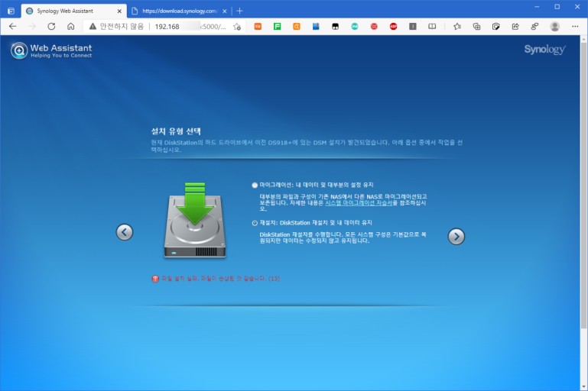Image resolution: width=588 pixels, height=391 pixels.
Task: Open the ABP Adblock Plus extension
Action: point(393,26)
